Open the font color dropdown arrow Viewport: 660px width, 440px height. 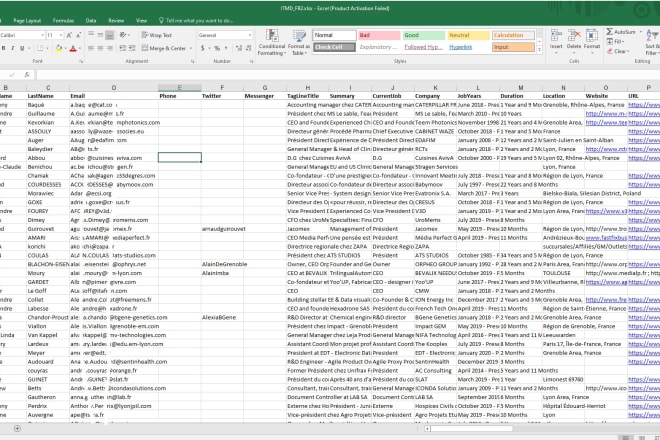click(x=80, y=48)
